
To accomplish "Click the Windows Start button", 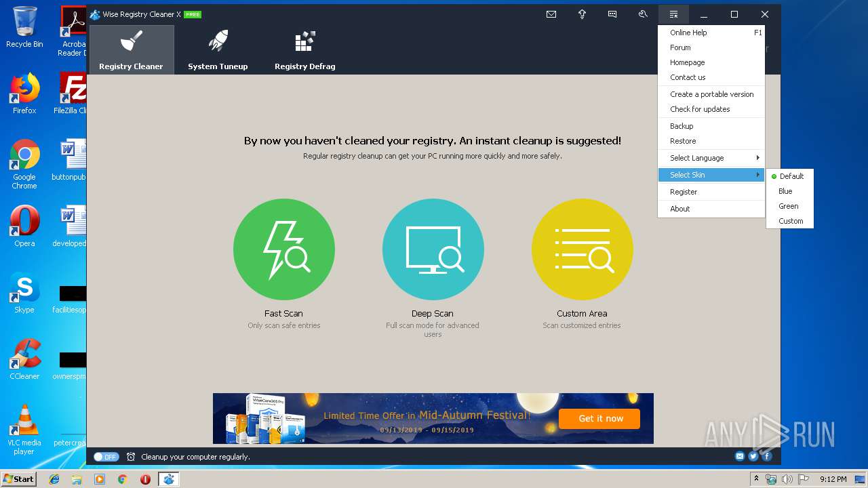I will [x=18, y=479].
